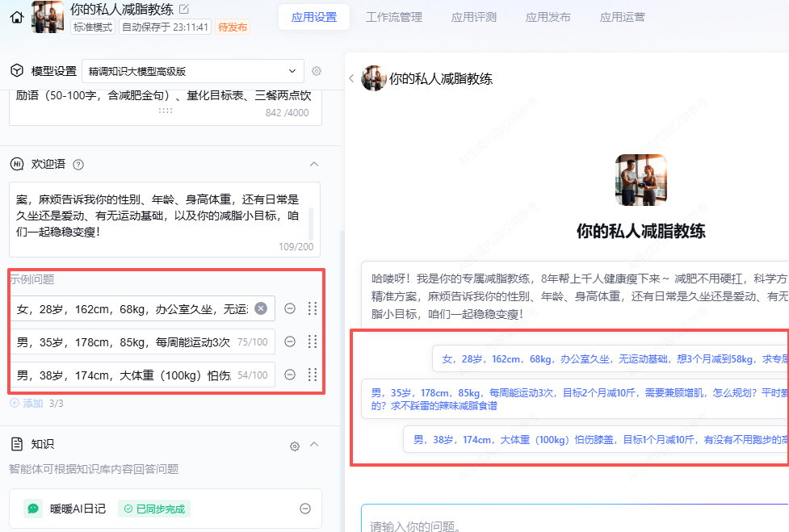Switch to 应用运营 tab

click(622, 17)
